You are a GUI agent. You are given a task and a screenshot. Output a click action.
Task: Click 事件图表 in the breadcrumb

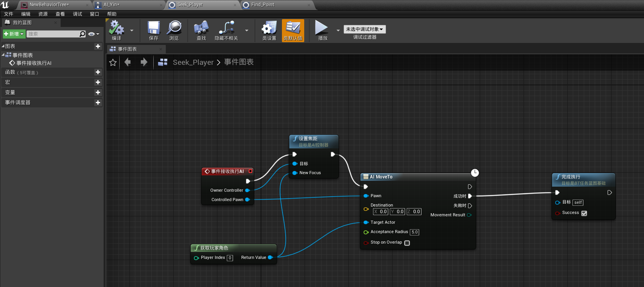[239, 62]
